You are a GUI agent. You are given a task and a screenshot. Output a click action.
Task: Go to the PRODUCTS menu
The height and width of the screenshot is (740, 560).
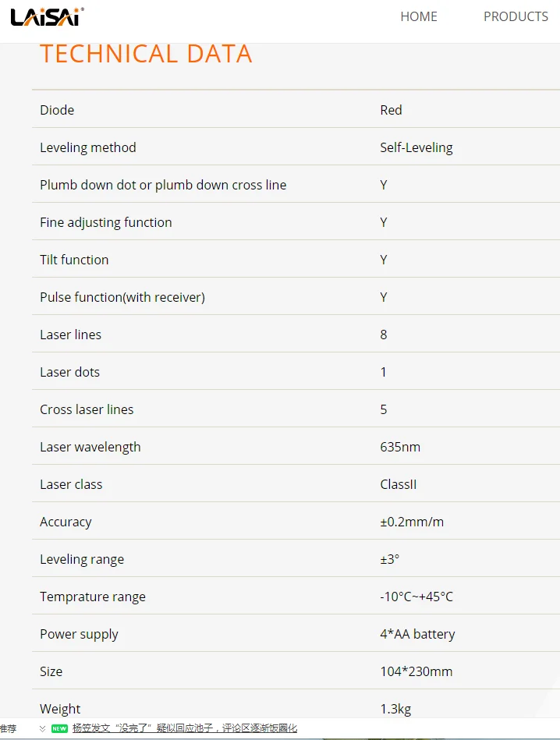point(516,16)
